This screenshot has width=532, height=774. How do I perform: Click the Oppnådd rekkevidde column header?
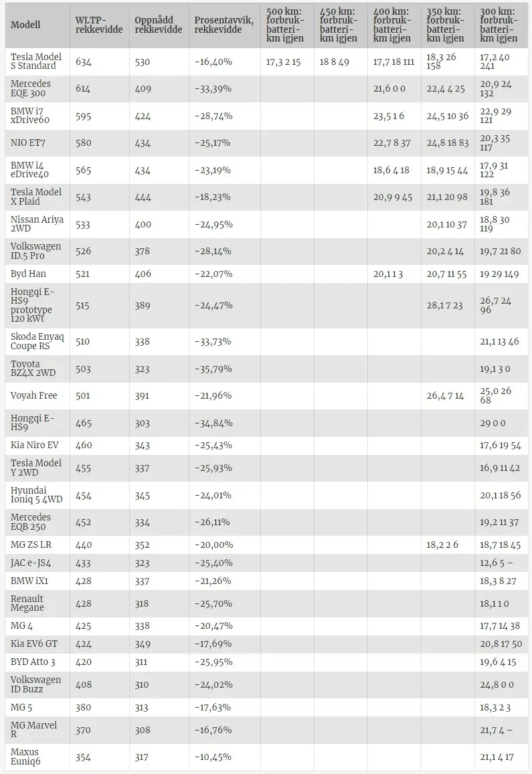pos(158,25)
